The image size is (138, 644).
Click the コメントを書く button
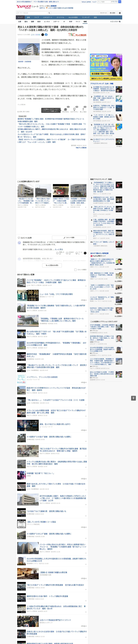point(69,238)
